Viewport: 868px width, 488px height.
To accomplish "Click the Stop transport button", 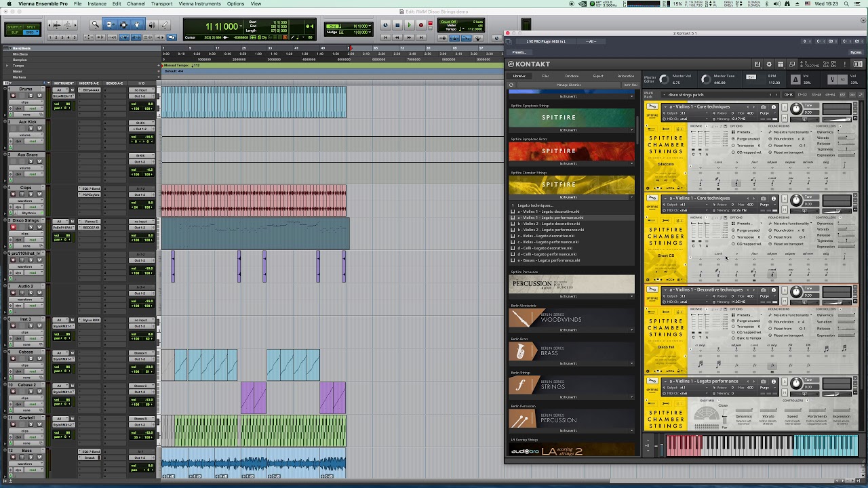I will pyautogui.click(x=397, y=25).
